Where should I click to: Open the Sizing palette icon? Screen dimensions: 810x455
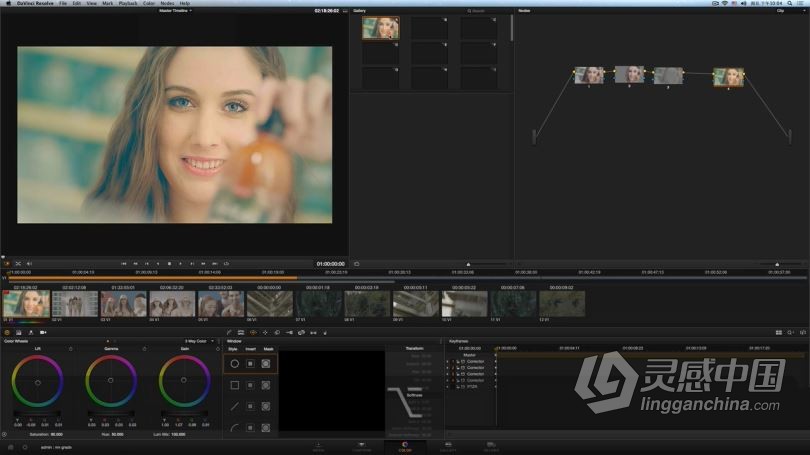(x=302, y=333)
